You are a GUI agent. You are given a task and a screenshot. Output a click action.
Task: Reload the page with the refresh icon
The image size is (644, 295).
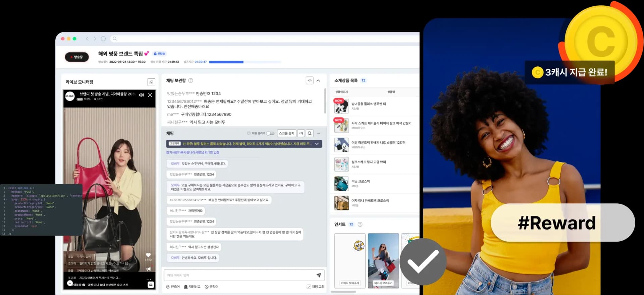(x=103, y=39)
